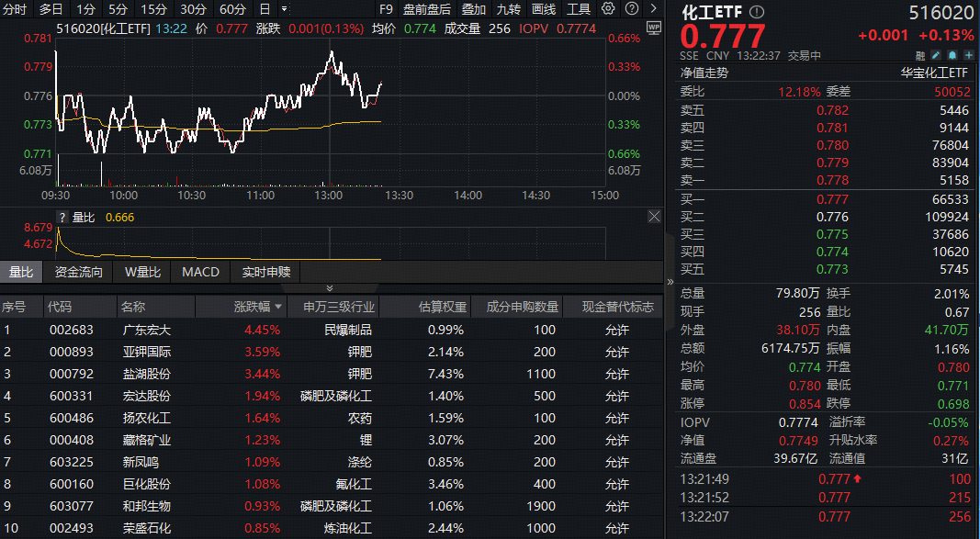Close the 量比 indicator sub-panel
The width and height of the screenshot is (980, 539).
coord(654,217)
